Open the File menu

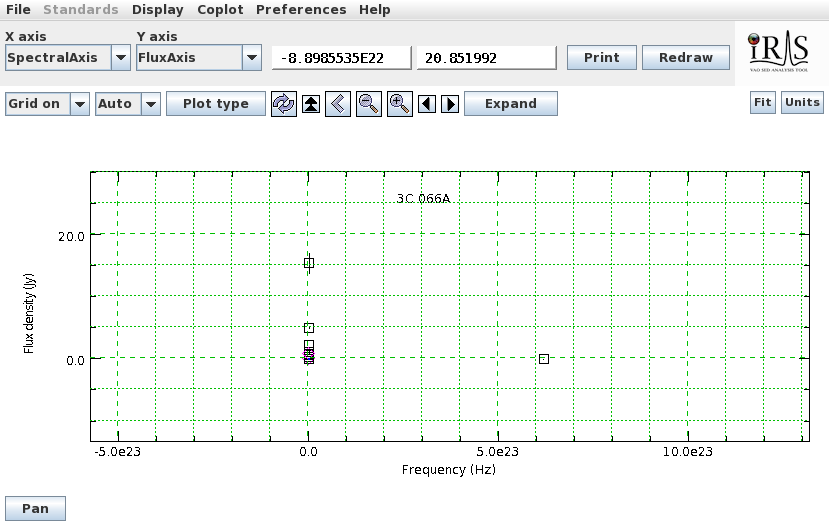[x=18, y=10]
